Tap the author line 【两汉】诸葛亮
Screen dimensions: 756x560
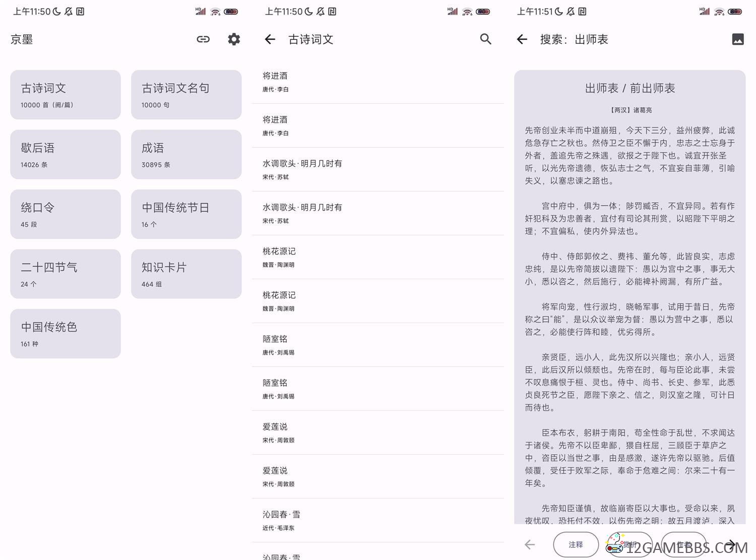pos(630,110)
